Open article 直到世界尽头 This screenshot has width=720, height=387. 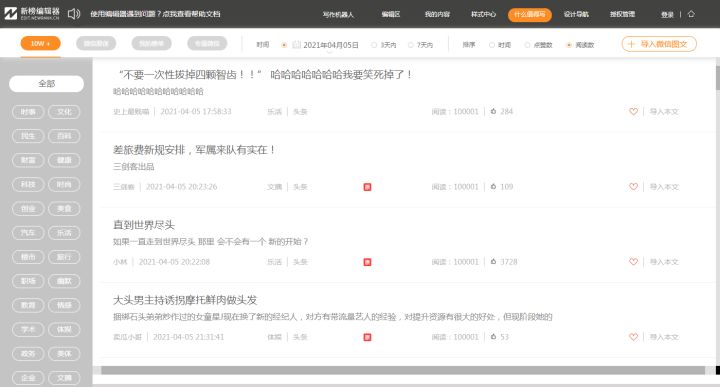(x=144, y=225)
